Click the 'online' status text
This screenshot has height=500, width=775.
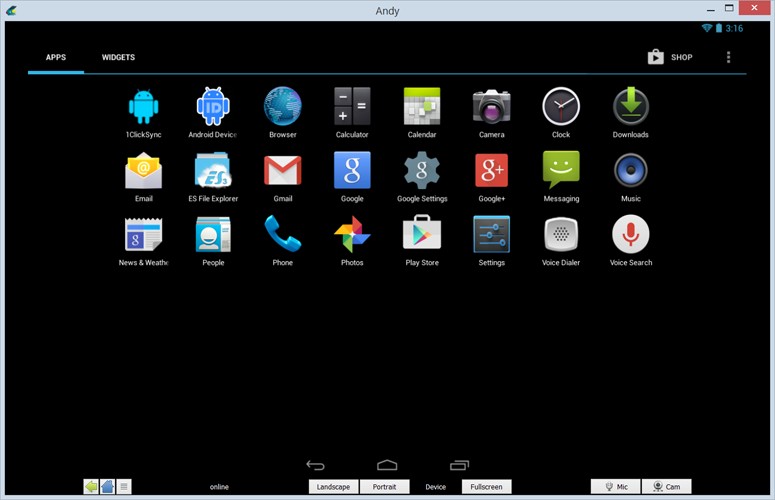coord(219,487)
